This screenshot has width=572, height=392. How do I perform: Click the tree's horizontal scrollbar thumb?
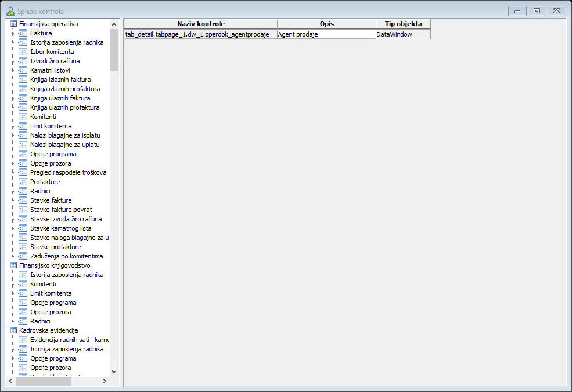coord(43,382)
